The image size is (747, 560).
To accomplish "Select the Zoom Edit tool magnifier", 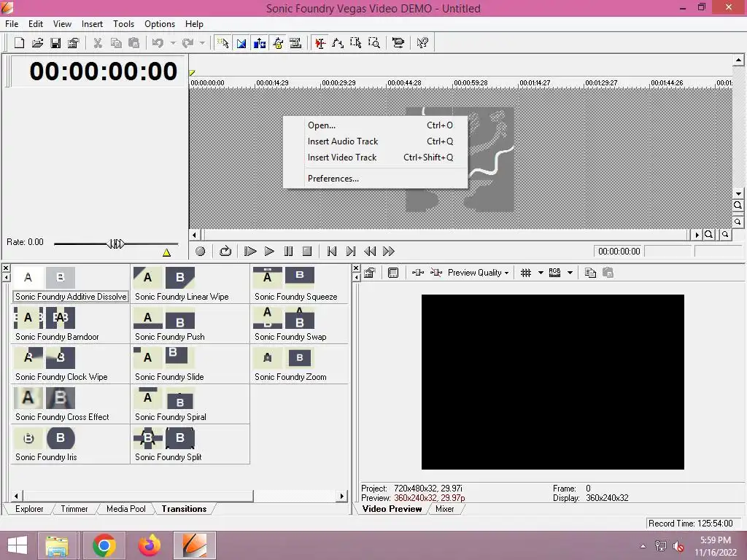I will pos(374,43).
